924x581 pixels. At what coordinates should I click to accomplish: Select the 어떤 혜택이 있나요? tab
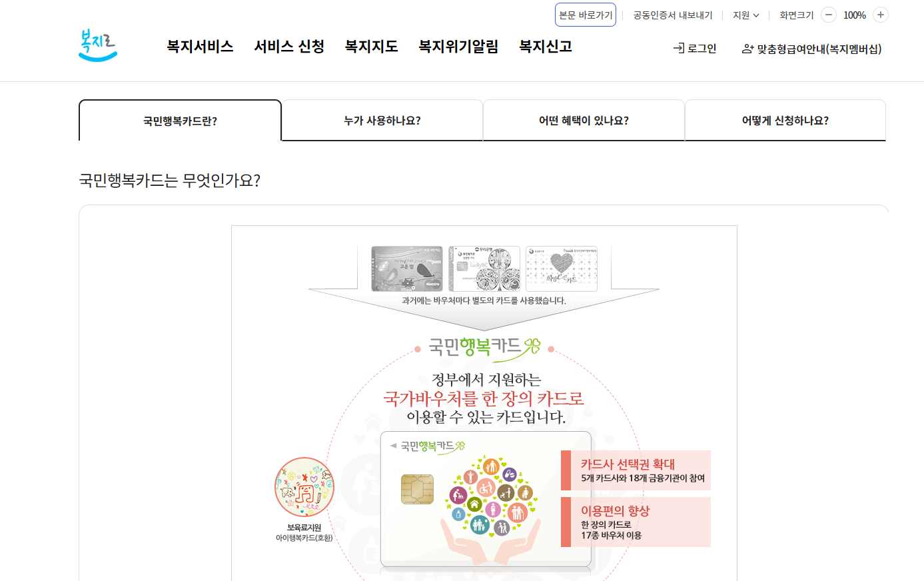click(584, 121)
